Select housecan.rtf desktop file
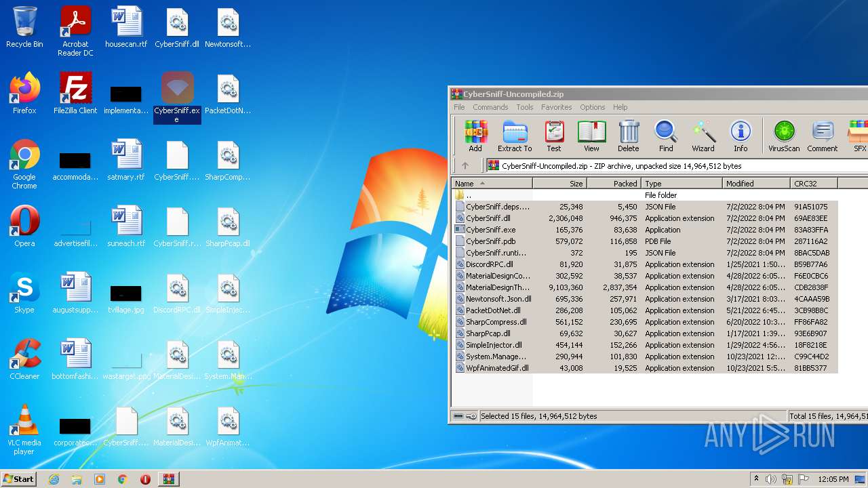This screenshot has height=488, width=868. pyautogui.click(x=126, y=28)
